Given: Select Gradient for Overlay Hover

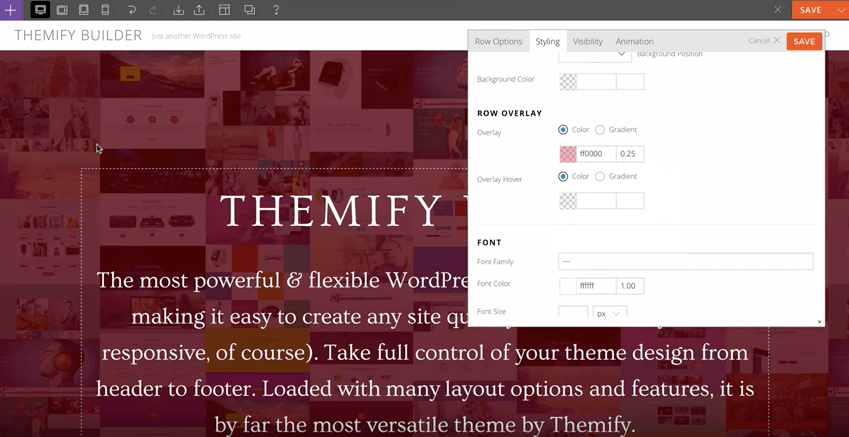Looking at the screenshot, I should [600, 177].
